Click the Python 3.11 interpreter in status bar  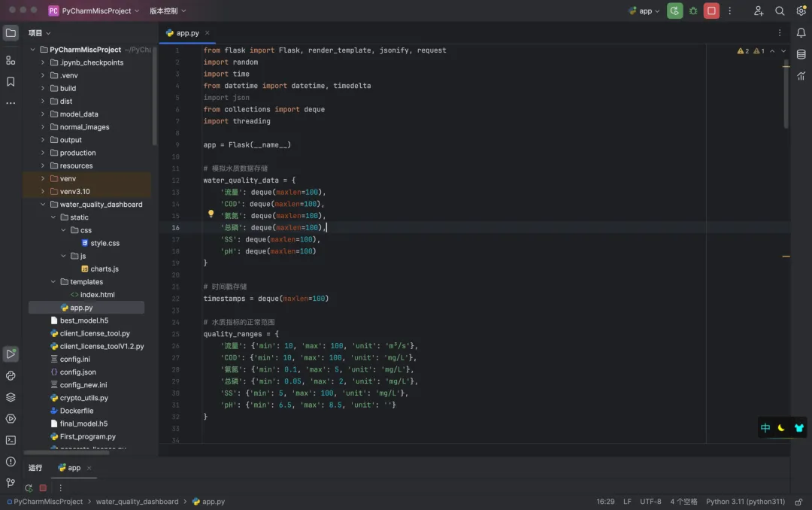[x=744, y=502]
